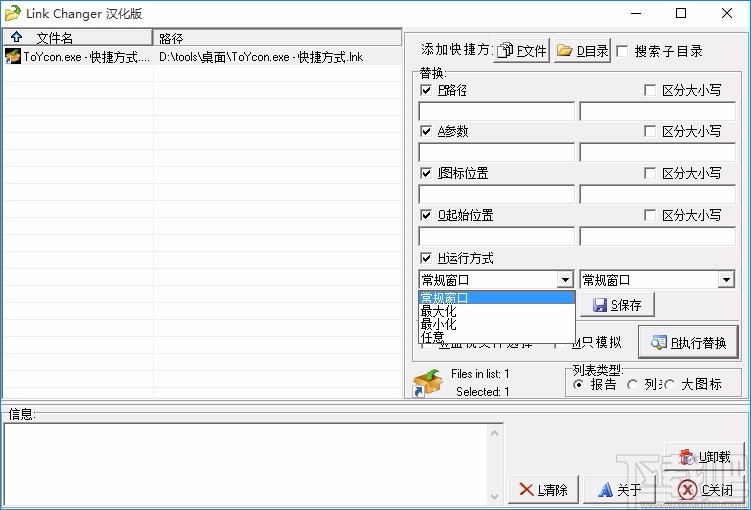
Task: Enable 区分大小写 for the 起始位置 row
Action: click(x=650, y=215)
